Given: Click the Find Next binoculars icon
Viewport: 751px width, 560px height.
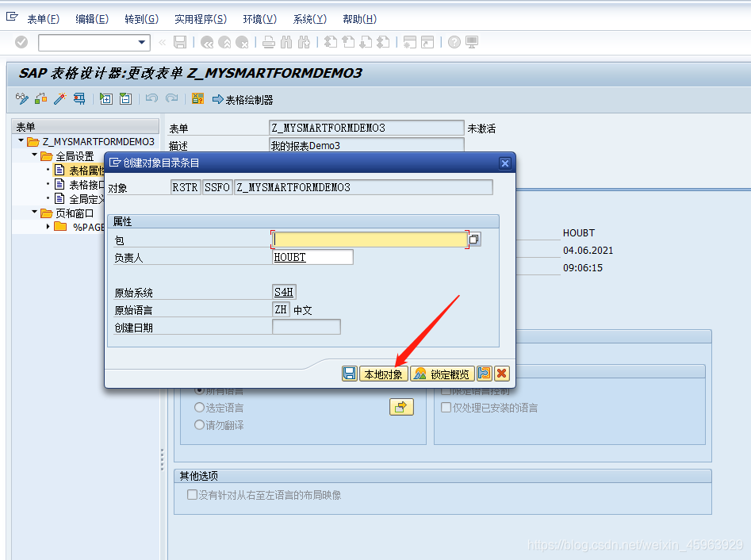Looking at the screenshot, I should (304, 42).
